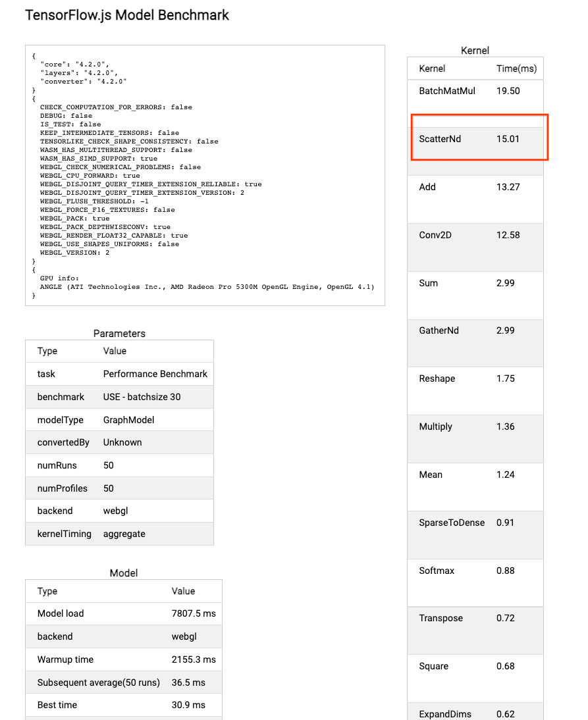Click the 7807.5 ms value
The height and width of the screenshot is (720, 588).
tap(194, 614)
